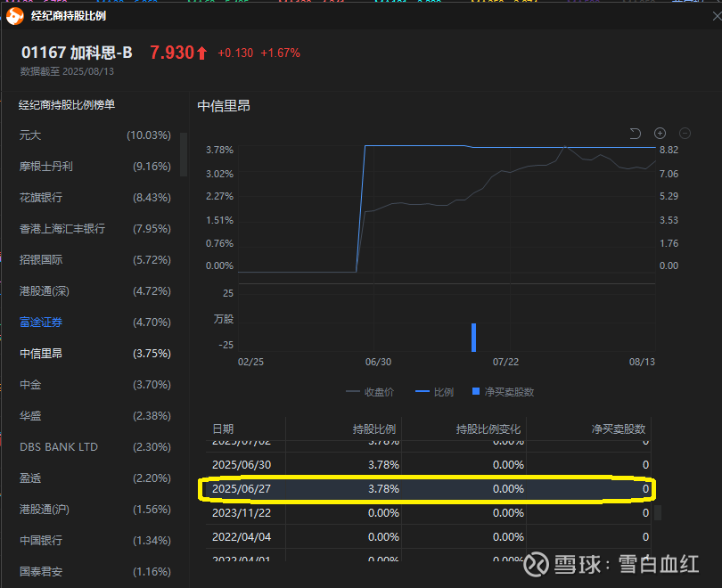The height and width of the screenshot is (588, 722).
Task: Select 中信里昂 broker row
Action: pyautogui.click(x=94, y=354)
